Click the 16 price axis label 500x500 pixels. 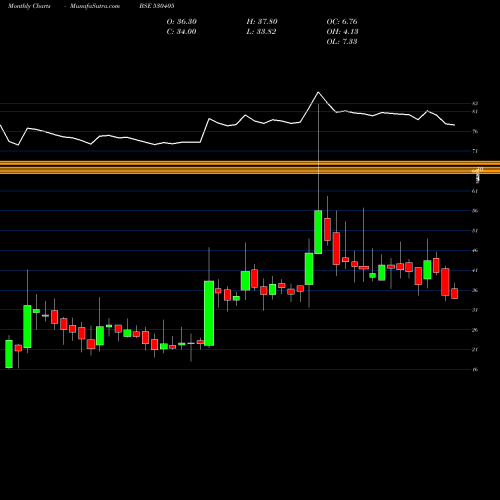(475, 369)
